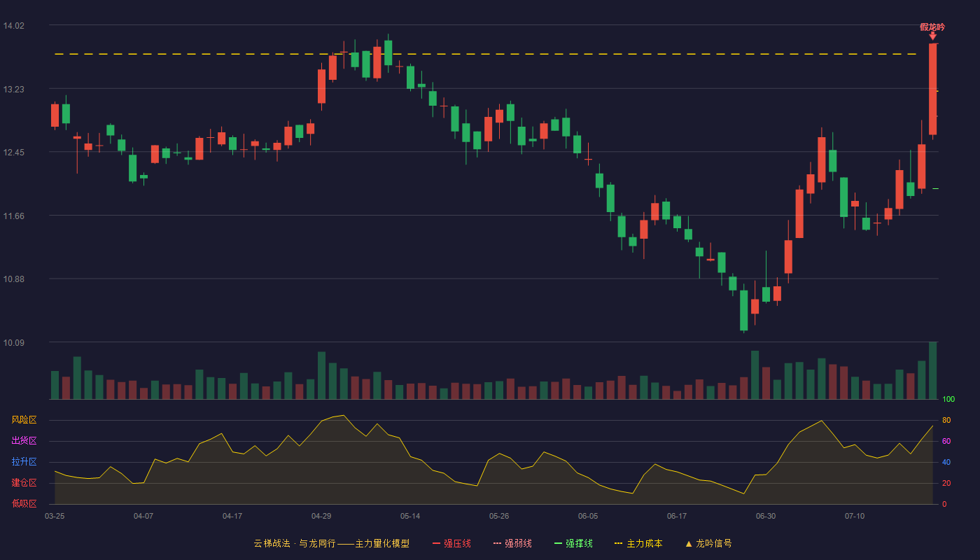980x560 pixels.
Task: Click the 06-30 date label
Action: pyautogui.click(x=766, y=516)
